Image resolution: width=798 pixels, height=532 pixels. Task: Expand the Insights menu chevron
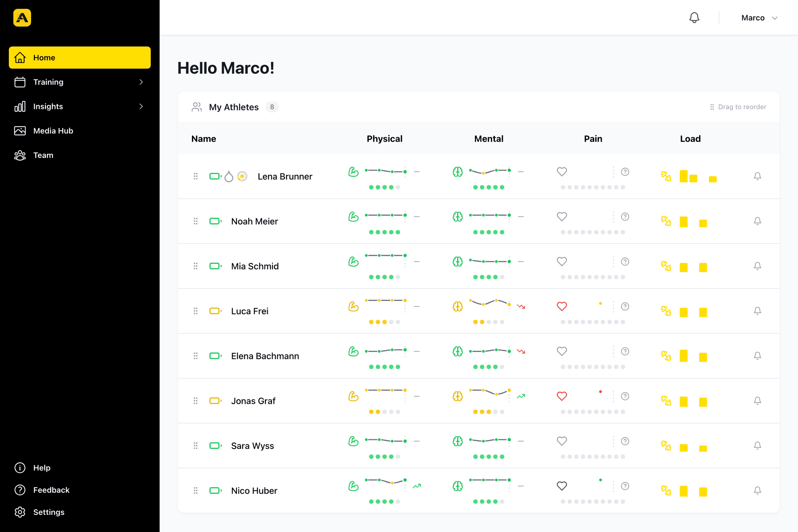pos(141,106)
